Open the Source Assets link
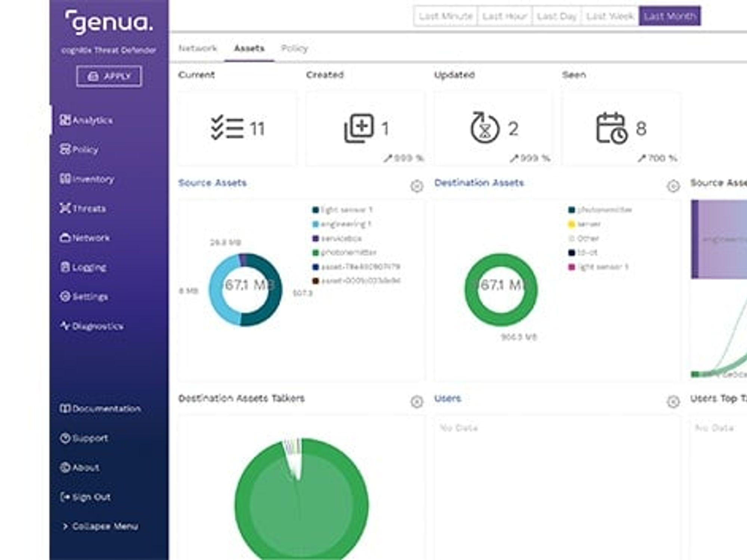The width and height of the screenshot is (747, 560). (x=213, y=183)
